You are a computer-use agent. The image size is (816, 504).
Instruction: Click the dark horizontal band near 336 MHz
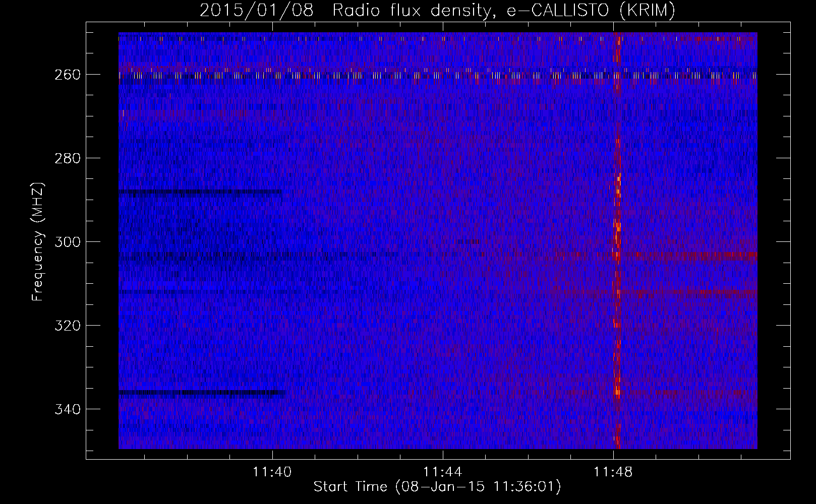click(202, 393)
